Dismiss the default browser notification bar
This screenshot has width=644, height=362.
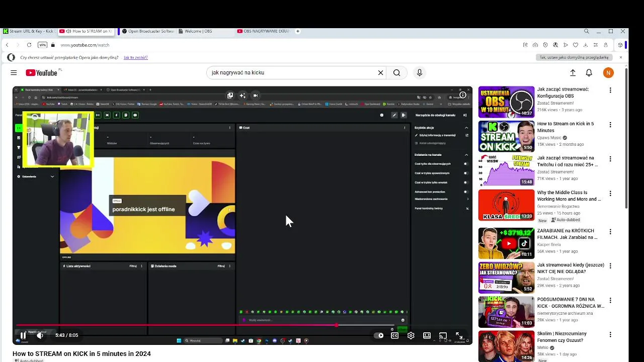pos(621,57)
